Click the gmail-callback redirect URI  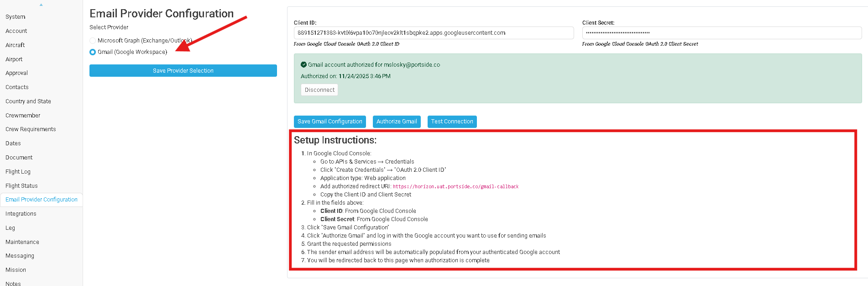pos(455,186)
